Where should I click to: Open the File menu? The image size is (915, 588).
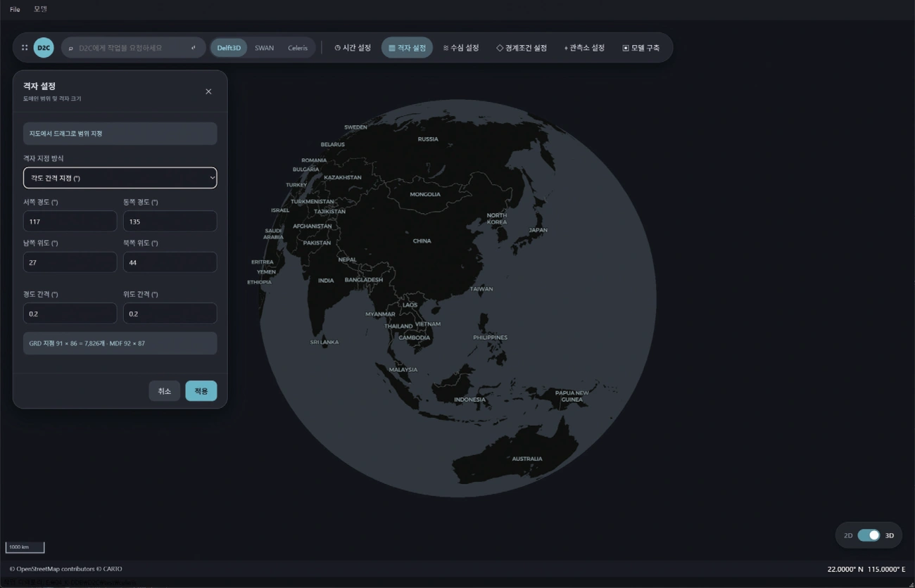coord(15,9)
